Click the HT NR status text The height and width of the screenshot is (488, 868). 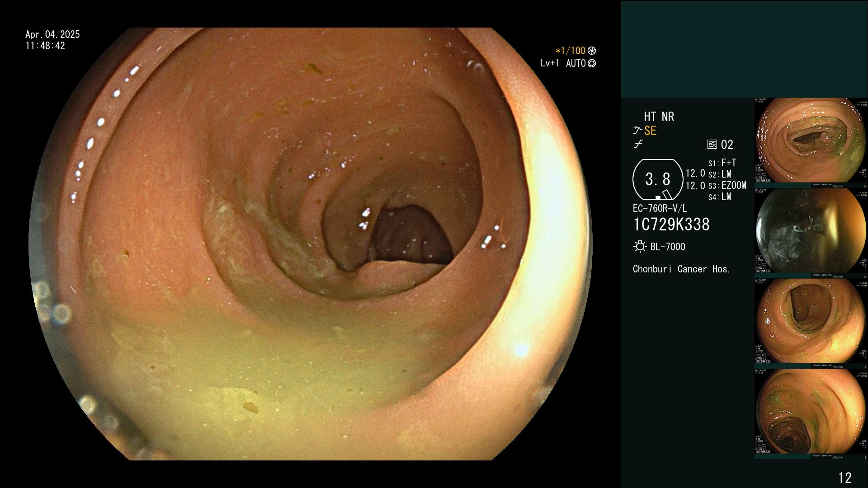[x=659, y=117]
